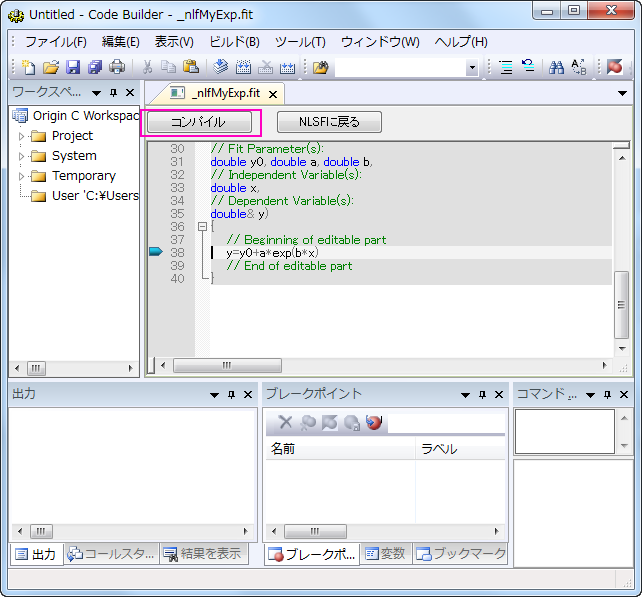The width and height of the screenshot is (642, 597).
Task: Click the Save floppy disk icon
Action: (x=73, y=67)
